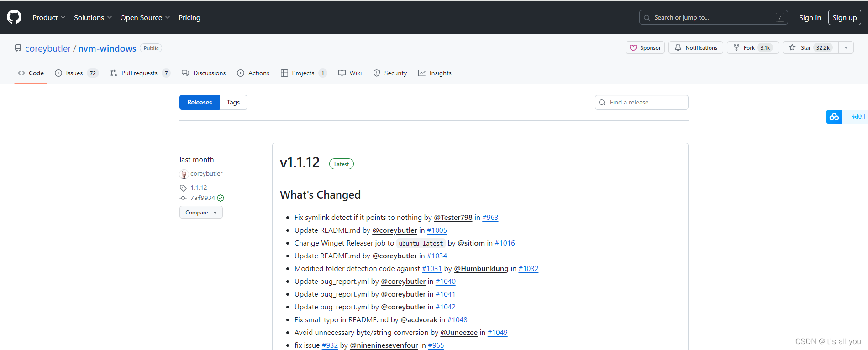Switch to the Tags view
Image resolution: width=868 pixels, height=350 pixels.
pyautogui.click(x=233, y=102)
